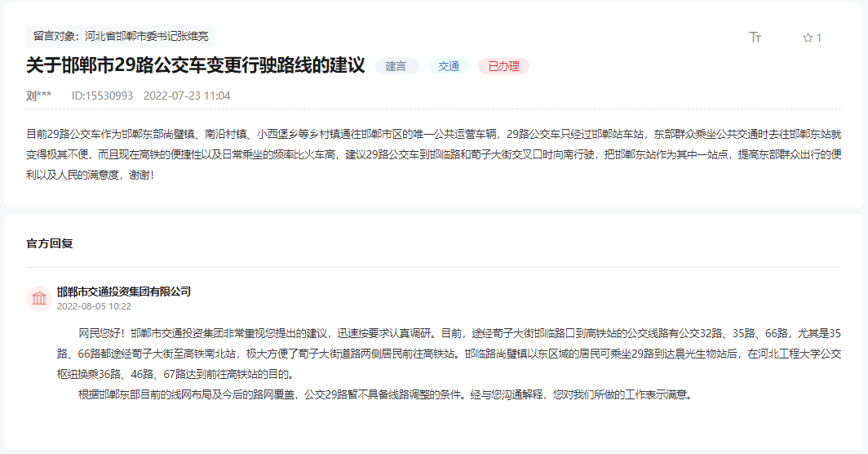Click the government building avatar icon

[x=39, y=299]
